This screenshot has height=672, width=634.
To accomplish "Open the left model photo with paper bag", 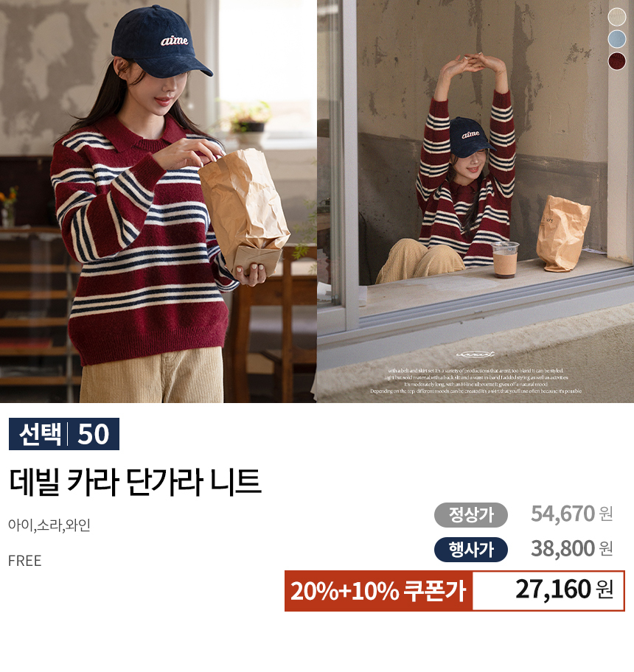I will click(x=158, y=201).
